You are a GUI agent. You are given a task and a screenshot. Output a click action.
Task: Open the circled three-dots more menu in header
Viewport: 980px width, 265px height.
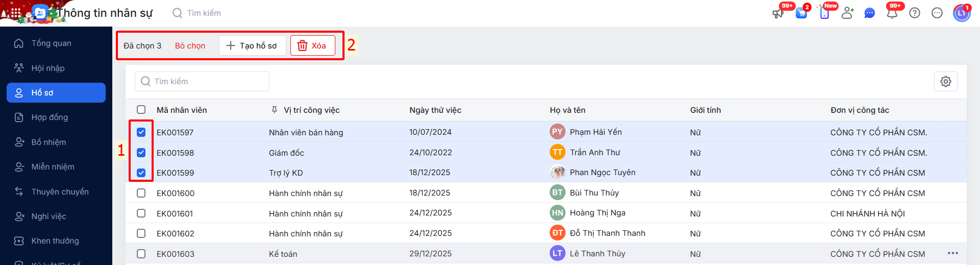click(937, 13)
